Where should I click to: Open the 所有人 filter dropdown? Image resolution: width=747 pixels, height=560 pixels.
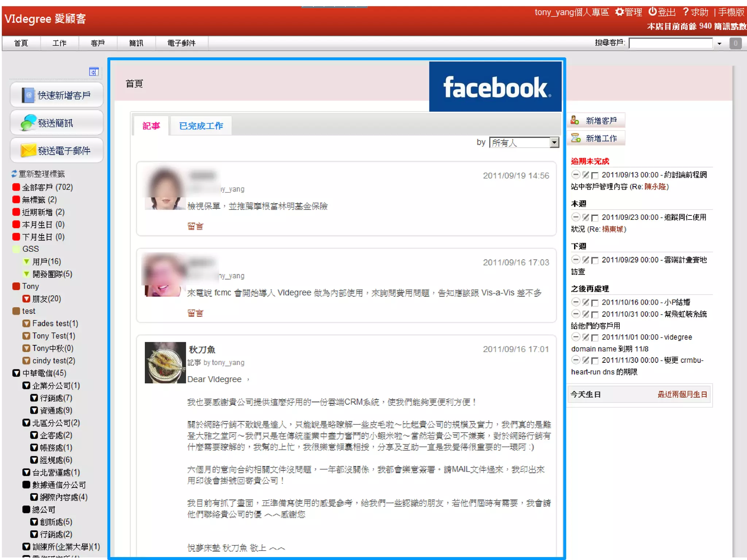[554, 142]
